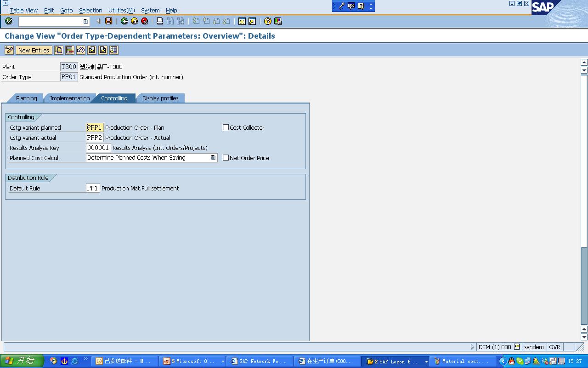Click the red Cancel icon

(144, 21)
